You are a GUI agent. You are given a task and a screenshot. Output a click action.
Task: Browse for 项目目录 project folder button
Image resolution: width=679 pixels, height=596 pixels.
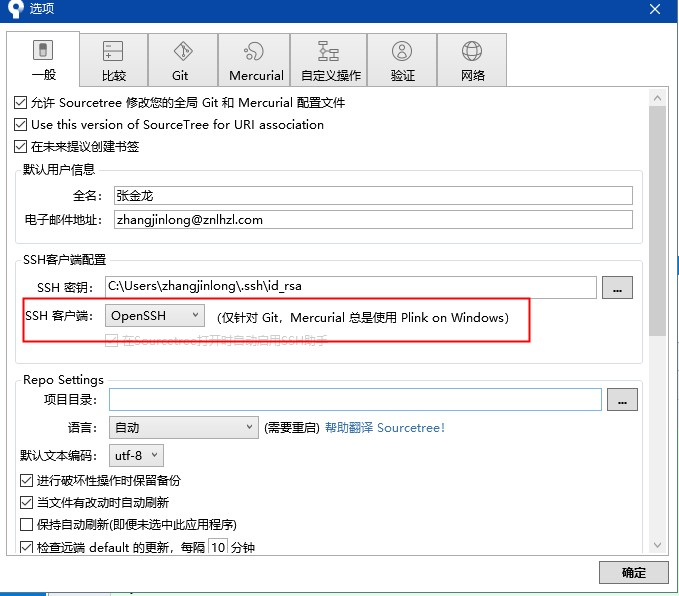pos(622,399)
